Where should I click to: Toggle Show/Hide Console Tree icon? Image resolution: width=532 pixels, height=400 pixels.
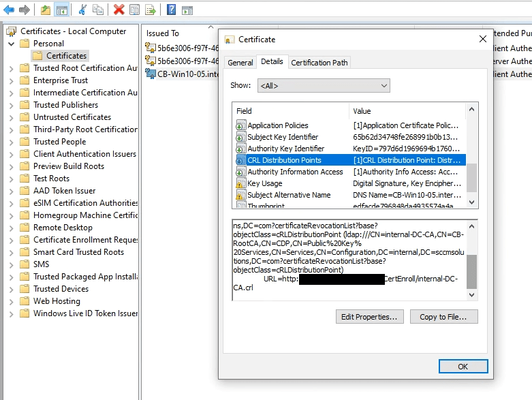click(x=62, y=10)
